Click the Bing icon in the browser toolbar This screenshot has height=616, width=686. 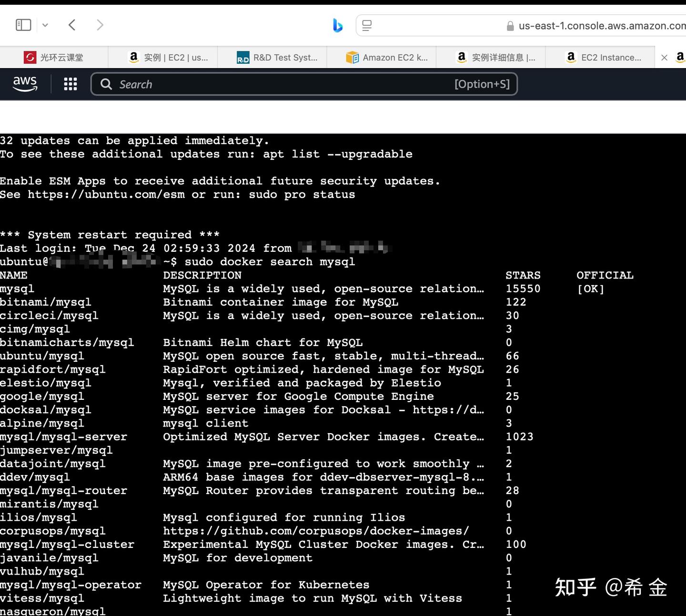pos(338,26)
